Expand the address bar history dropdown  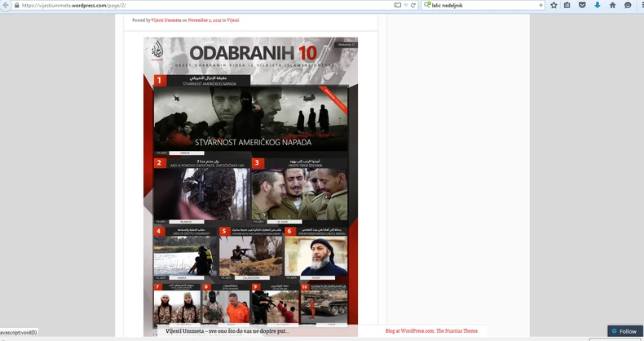pyautogui.click(x=406, y=5)
